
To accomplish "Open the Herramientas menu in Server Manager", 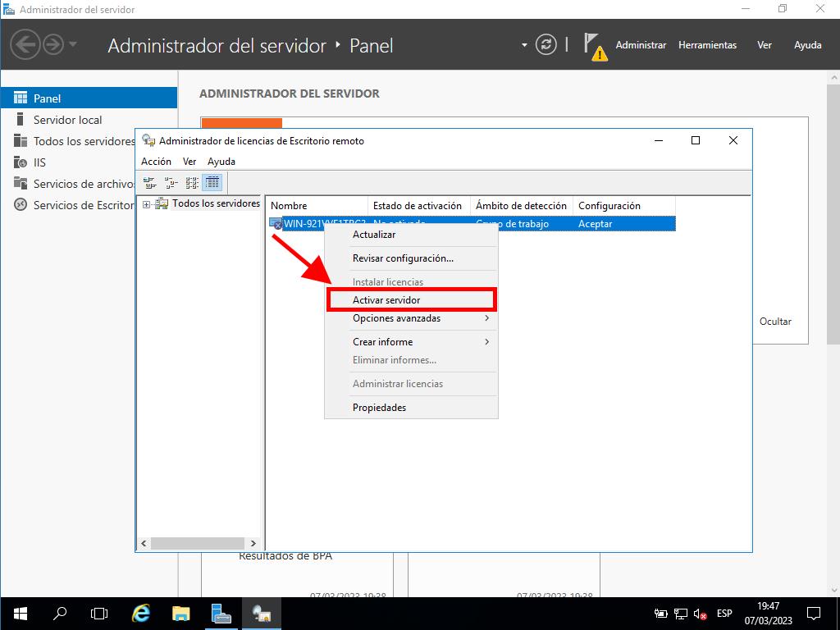I will pos(707,45).
